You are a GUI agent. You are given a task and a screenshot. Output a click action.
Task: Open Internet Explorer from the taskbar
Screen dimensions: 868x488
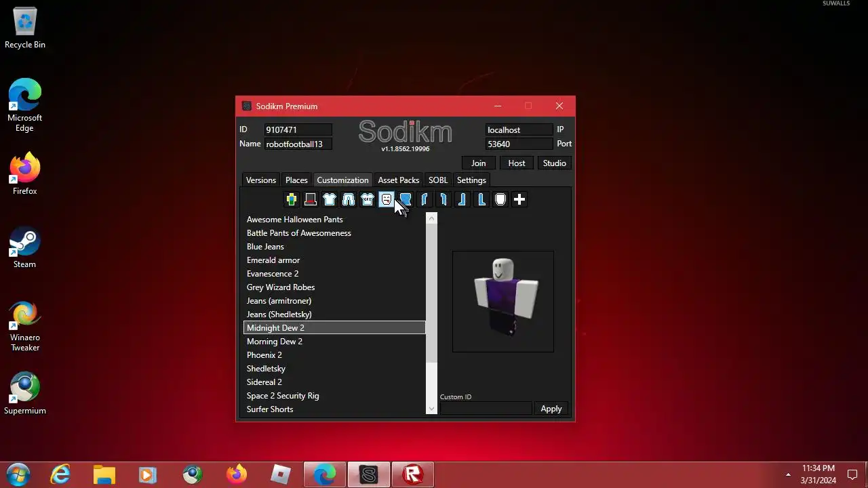point(61,474)
